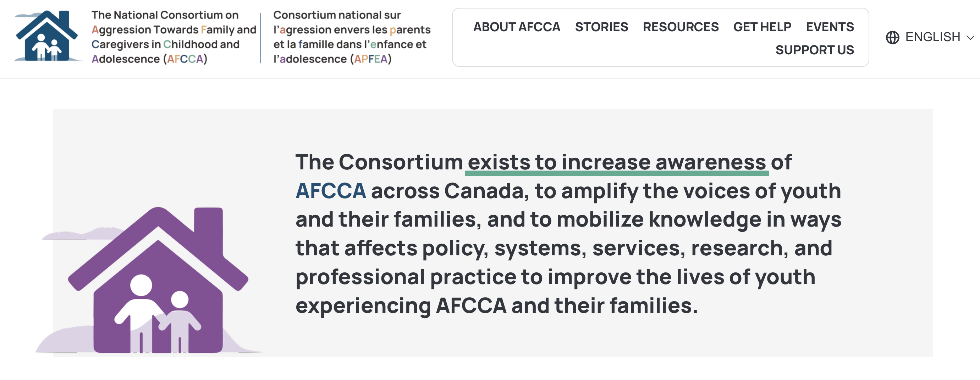
Task: Click the SUPPORT US link
Action: [x=815, y=50]
